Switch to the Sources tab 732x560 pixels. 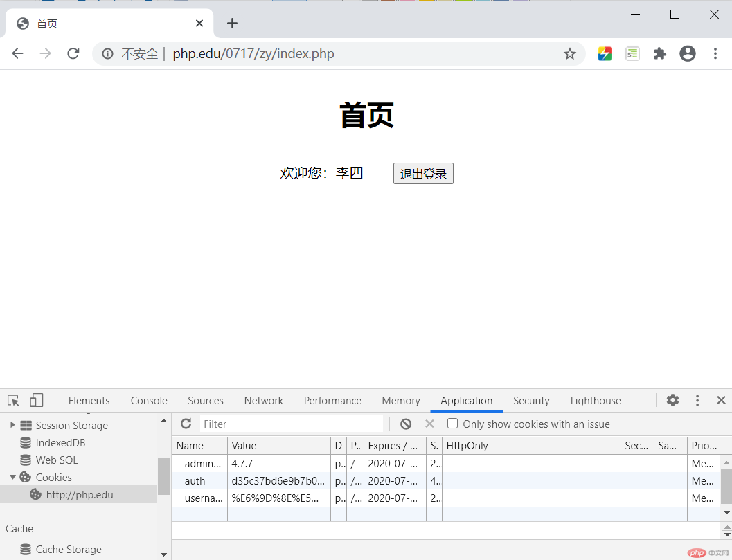pos(206,401)
